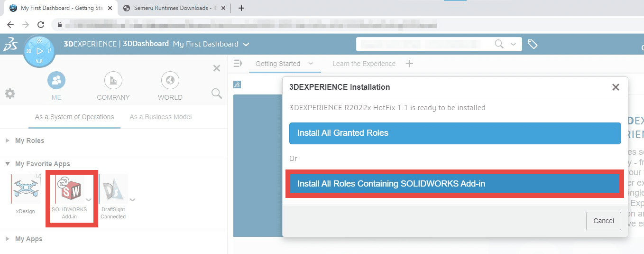Add a new dashboard tab with plus
Viewport: 644px width, 254px height.
[x=409, y=64]
